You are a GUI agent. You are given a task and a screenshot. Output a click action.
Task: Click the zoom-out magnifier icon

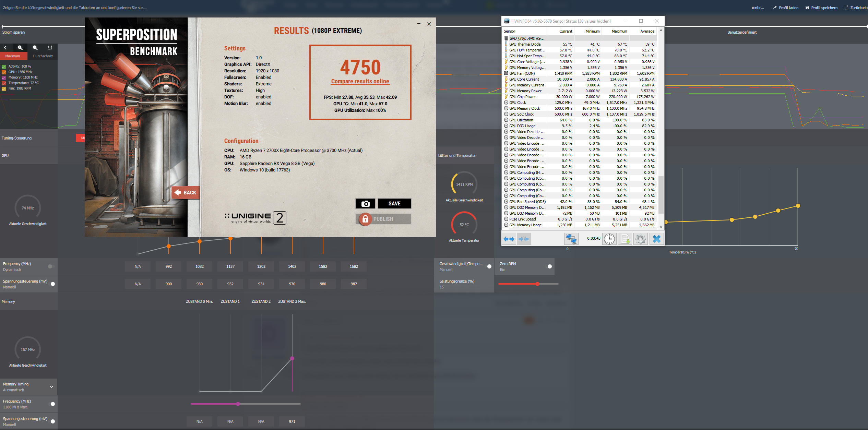(x=35, y=48)
